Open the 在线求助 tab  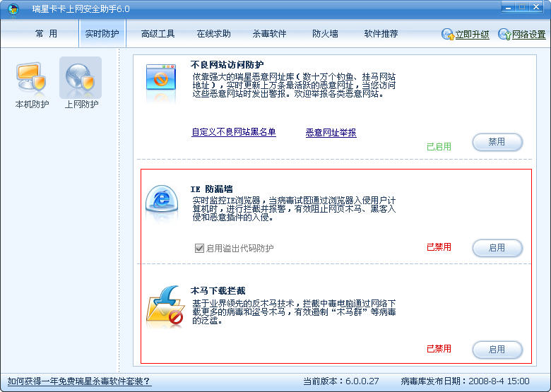point(213,34)
